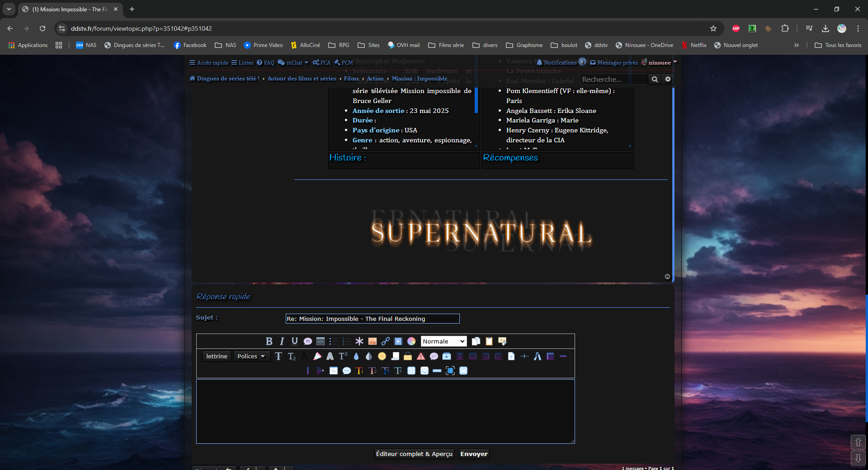The height and width of the screenshot is (470, 868).
Task: Click the remove formatting eraser icon
Action: (502, 341)
